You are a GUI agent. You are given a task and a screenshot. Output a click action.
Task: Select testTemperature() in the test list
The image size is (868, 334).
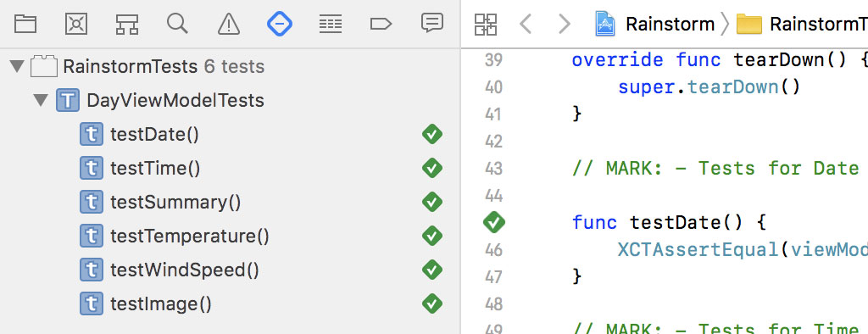point(231,236)
